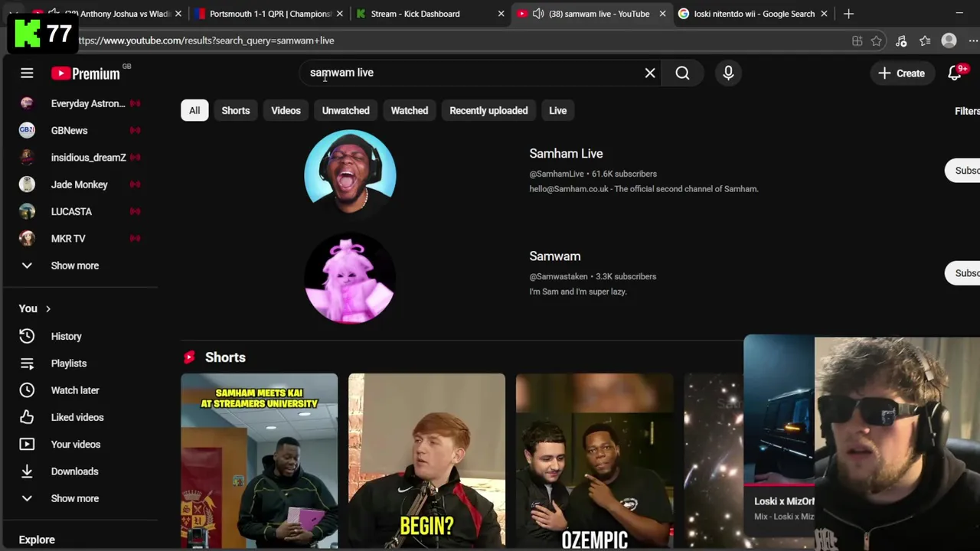Bookmark this page with star icon
The width and height of the screenshot is (980, 551).
[877, 41]
